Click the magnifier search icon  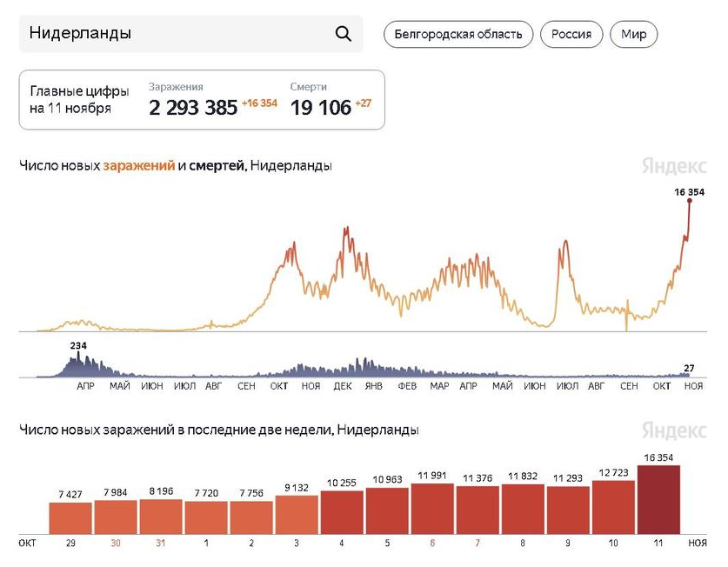(343, 34)
